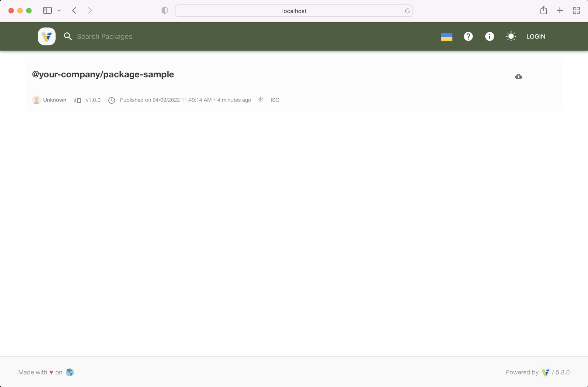Click the license scale icon
This screenshot has width=588, height=387.
click(x=261, y=100)
